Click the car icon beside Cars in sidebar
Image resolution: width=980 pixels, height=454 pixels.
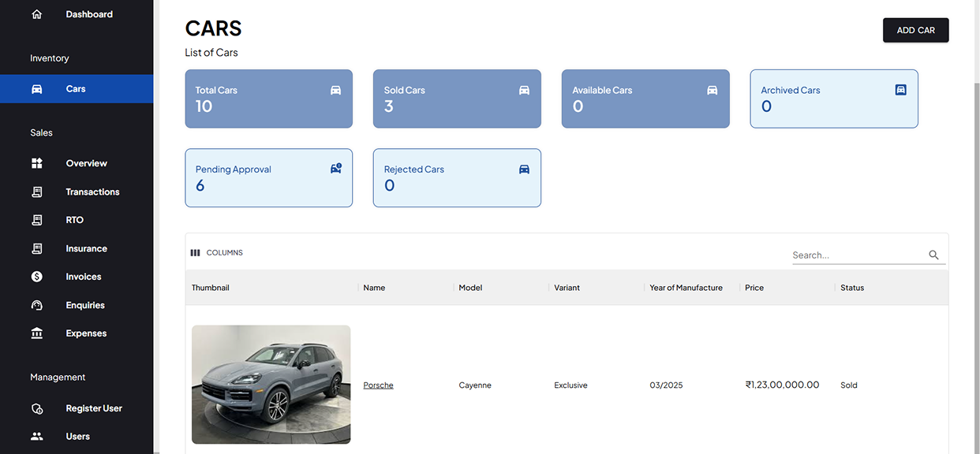[x=37, y=89]
